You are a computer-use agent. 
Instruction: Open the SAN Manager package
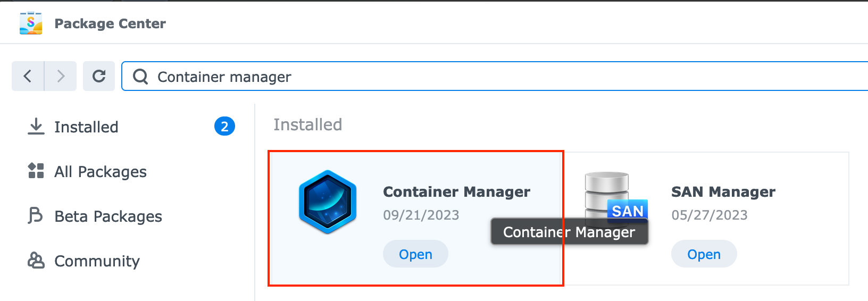click(704, 254)
